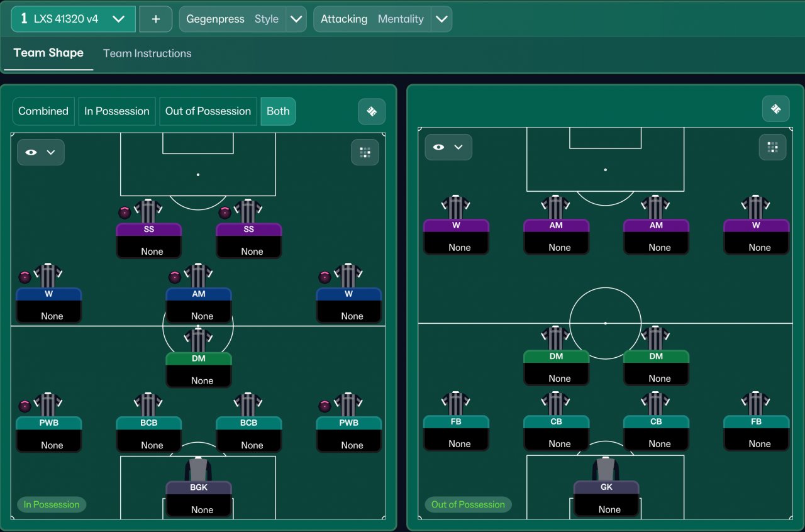Click the pink badge icon beside the left blue W

[x=25, y=277]
